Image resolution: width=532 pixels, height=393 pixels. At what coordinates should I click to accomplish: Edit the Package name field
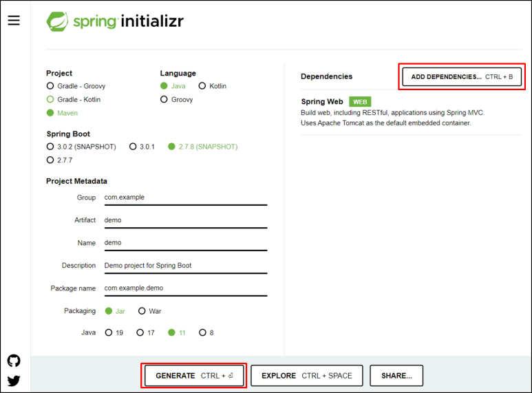(186, 288)
